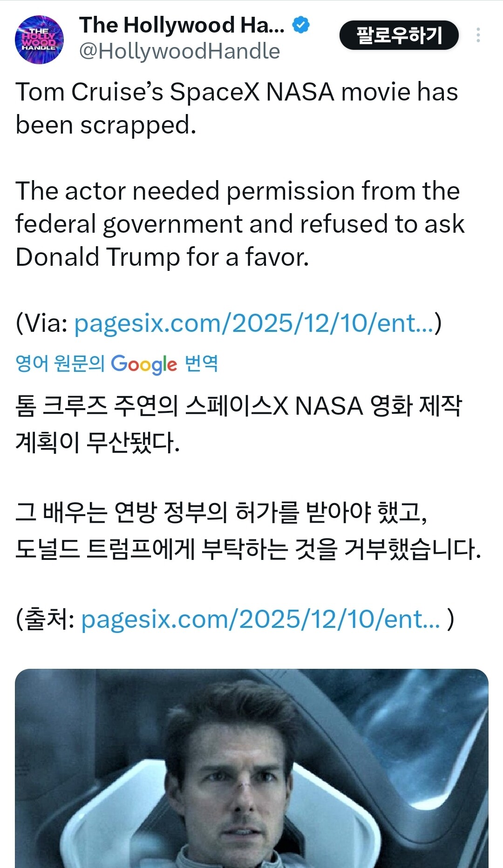Open the attached astronaut photo

click(x=251, y=768)
